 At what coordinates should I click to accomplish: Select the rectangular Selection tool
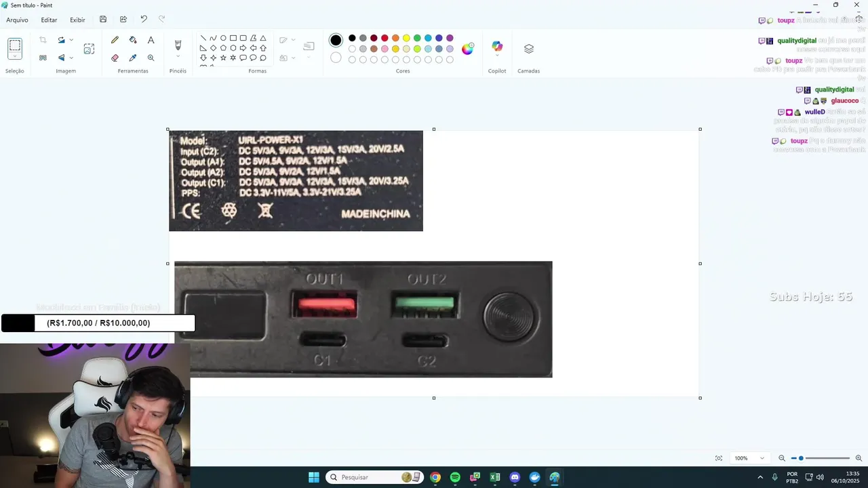coord(15,46)
